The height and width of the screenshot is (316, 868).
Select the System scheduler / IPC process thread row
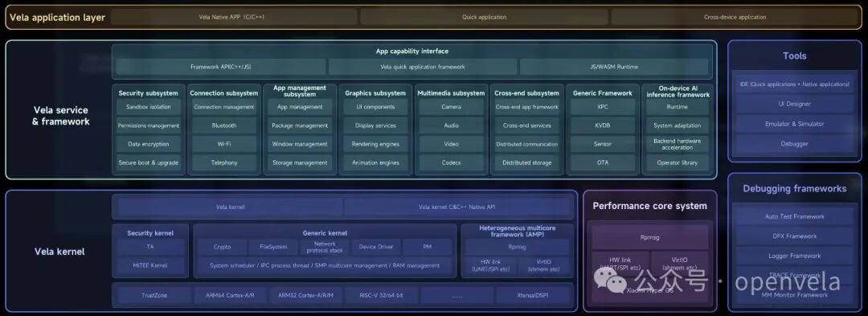click(325, 265)
